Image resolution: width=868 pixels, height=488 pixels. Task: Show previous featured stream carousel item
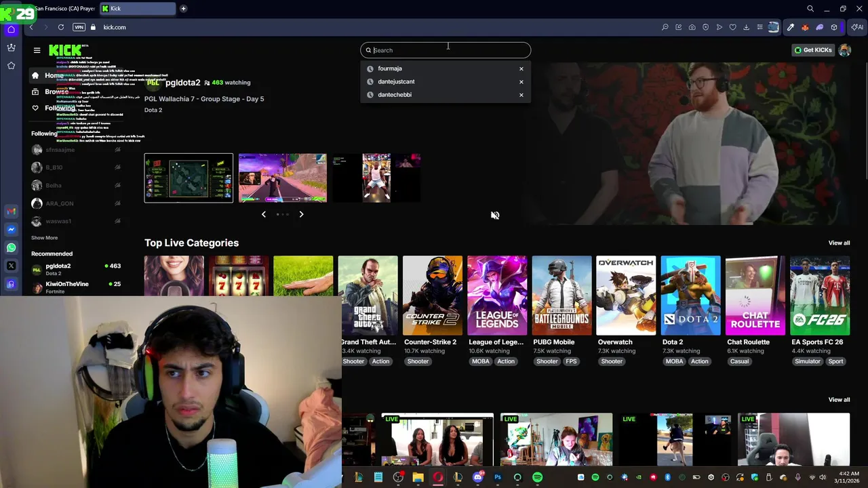click(264, 214)
